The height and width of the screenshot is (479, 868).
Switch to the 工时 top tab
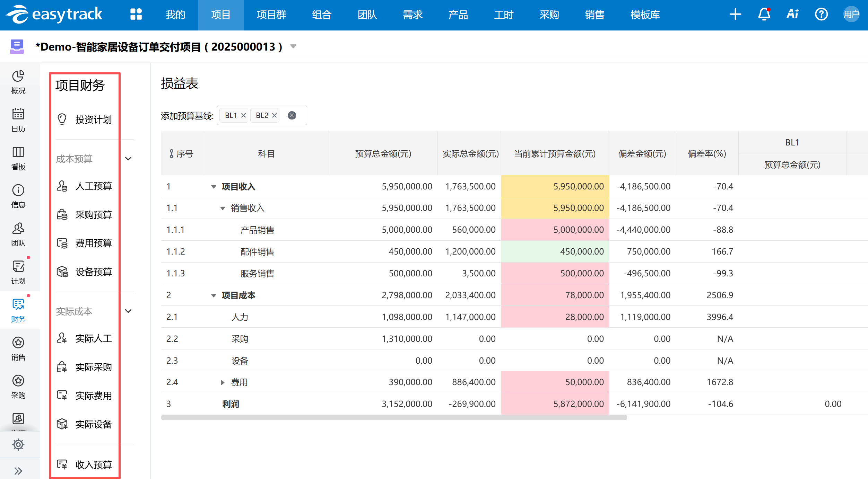point(504,15)
